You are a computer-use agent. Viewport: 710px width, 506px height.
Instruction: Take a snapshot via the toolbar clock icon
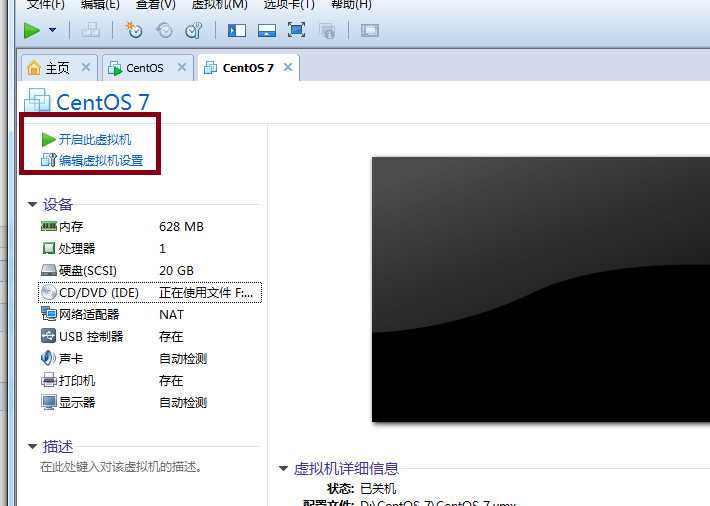(x=134, y=30)
